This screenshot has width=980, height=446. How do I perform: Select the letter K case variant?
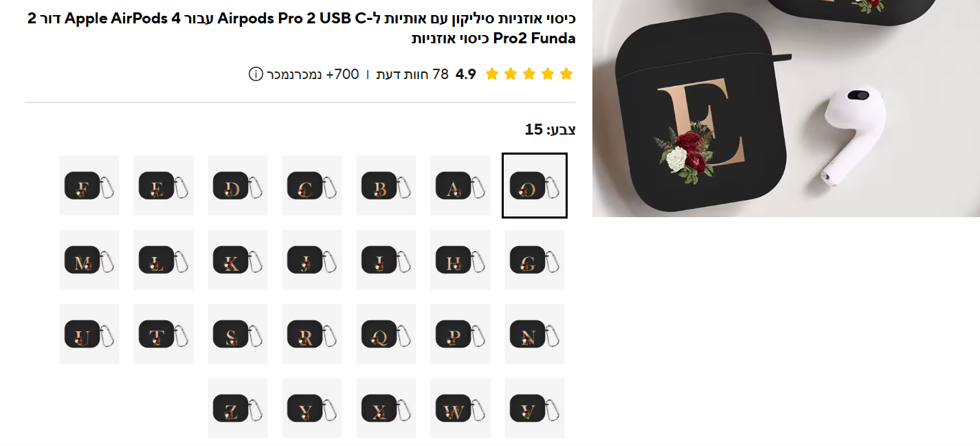tap(238, 260)
